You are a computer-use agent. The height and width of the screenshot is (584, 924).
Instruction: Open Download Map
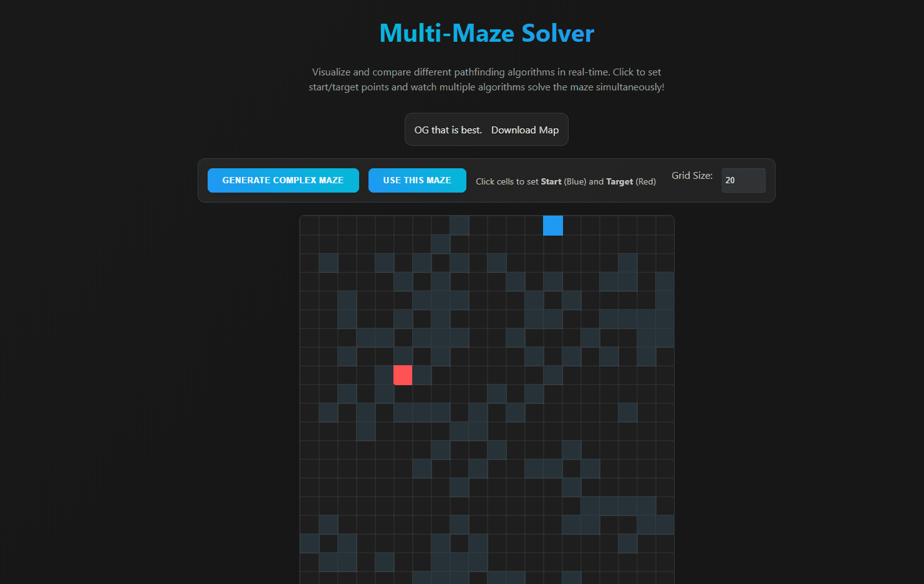click(x=525, y=130)
